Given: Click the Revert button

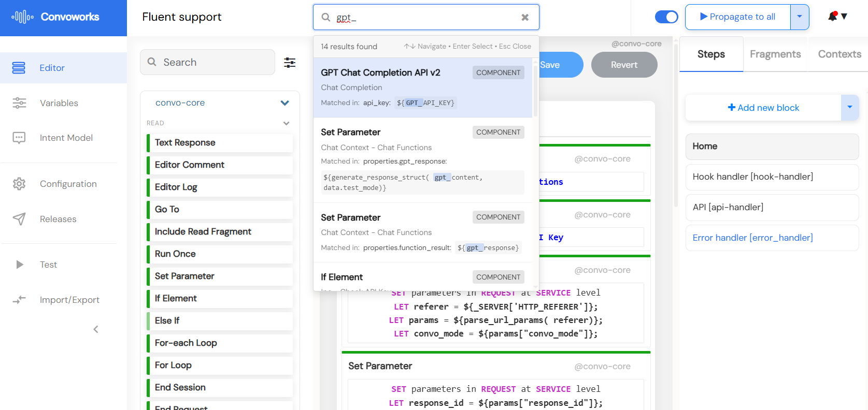Looking at the screenshot, I should (624, 65).
